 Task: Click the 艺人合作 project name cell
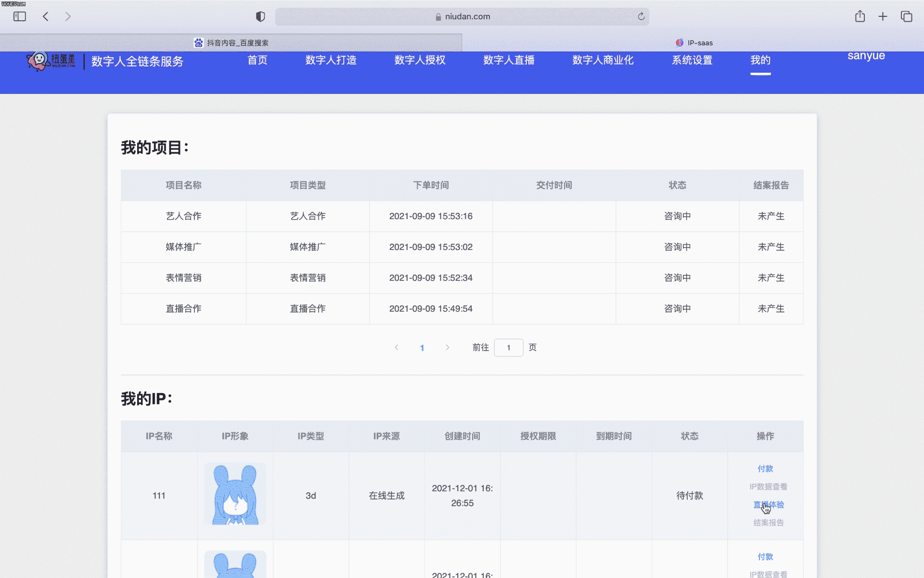183,216
